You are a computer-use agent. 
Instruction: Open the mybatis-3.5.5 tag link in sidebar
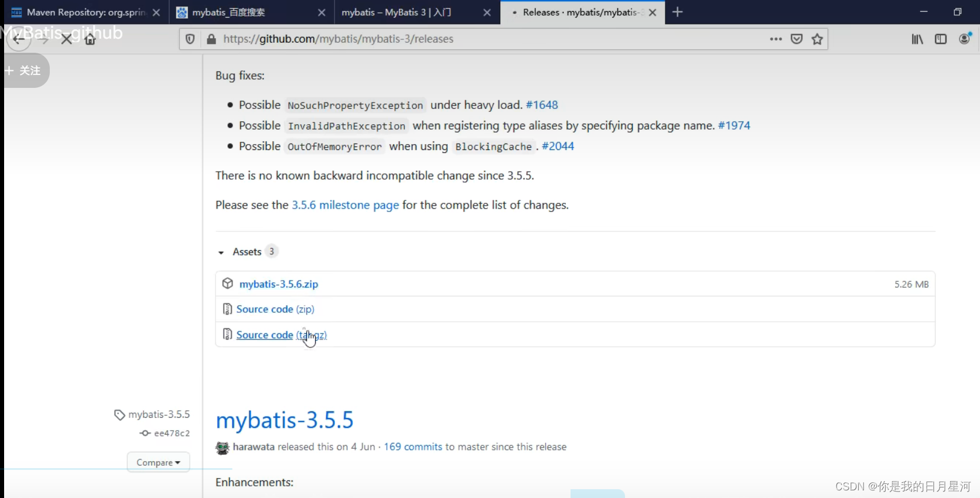(159, 414)
